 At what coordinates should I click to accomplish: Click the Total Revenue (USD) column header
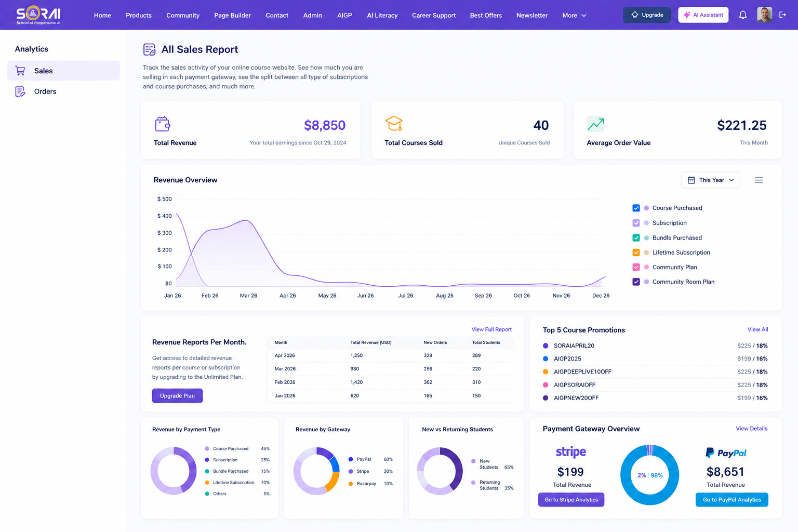point(371,342)
